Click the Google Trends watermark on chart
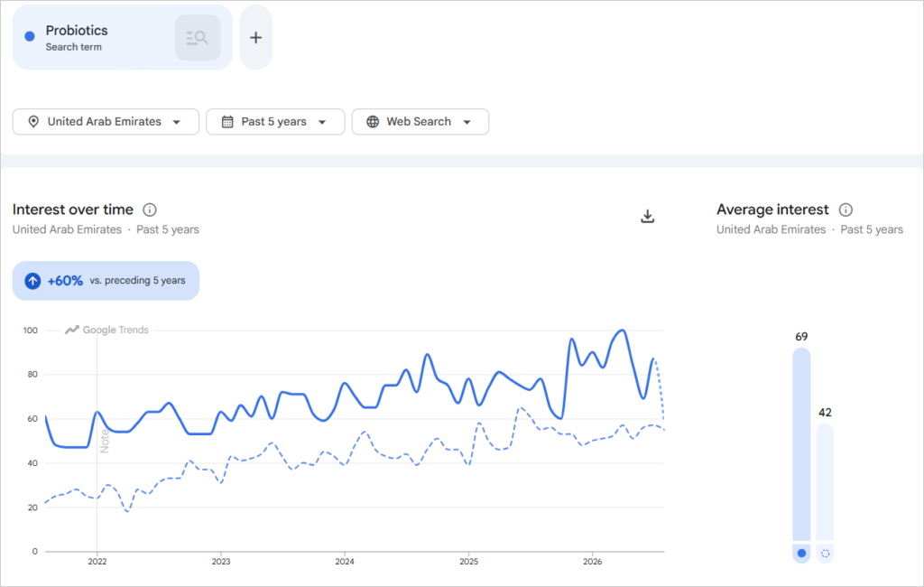Viewport: 924px width, 587px height. (x=107, y=330)
